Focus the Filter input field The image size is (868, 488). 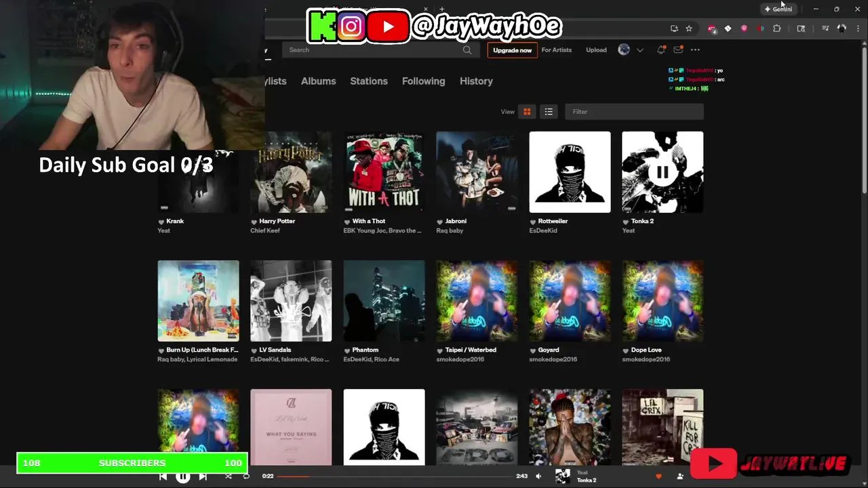[x=634, y=112]
